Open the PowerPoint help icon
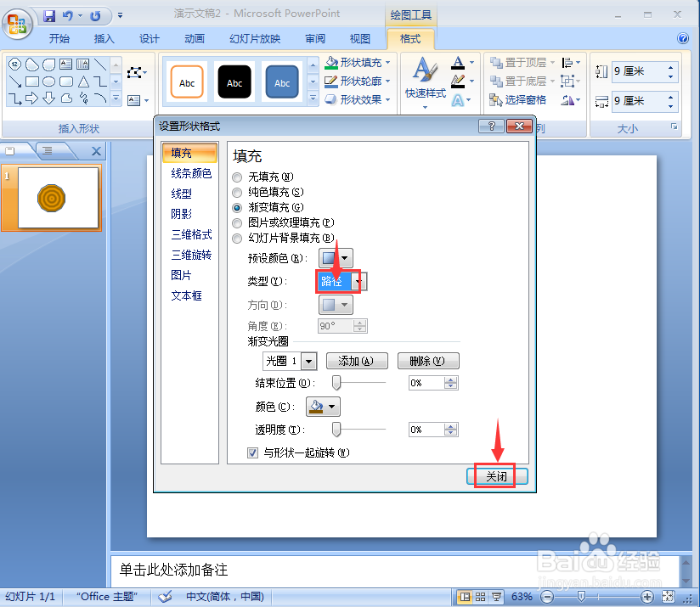700x607 pixels. (683, 38)
